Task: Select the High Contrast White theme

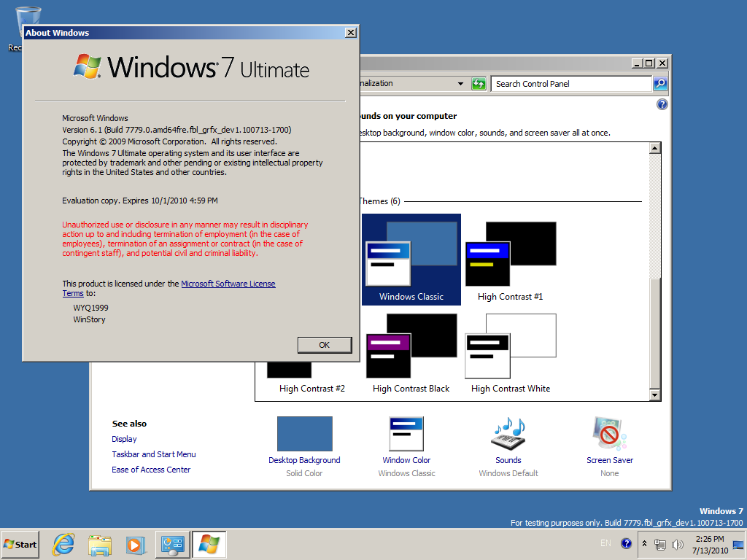Action: [x=510, y=354]
